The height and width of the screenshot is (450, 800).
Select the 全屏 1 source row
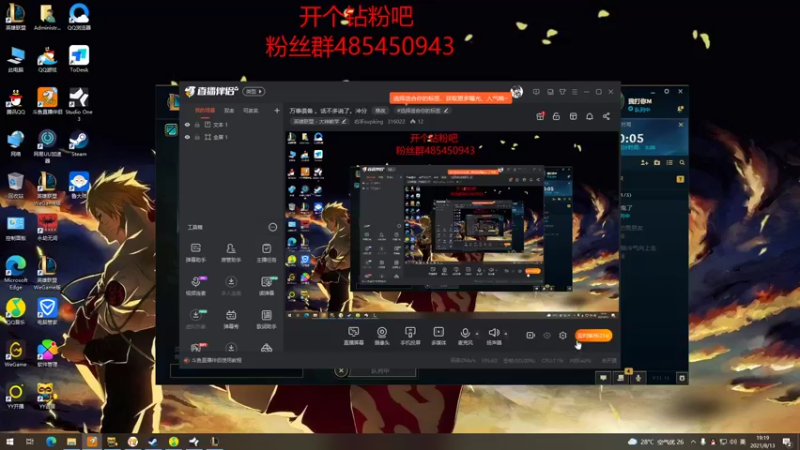coord(232,137)
